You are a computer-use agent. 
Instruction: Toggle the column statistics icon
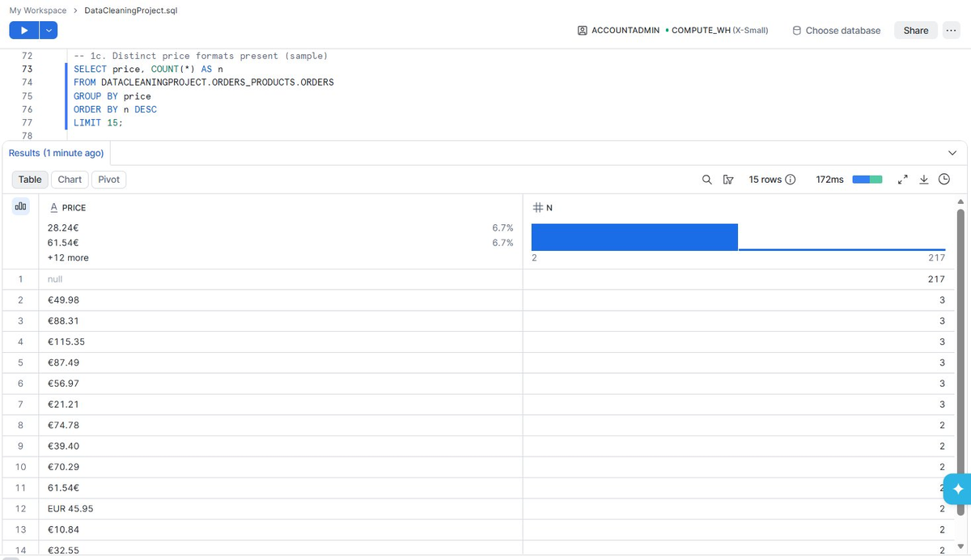20,207
